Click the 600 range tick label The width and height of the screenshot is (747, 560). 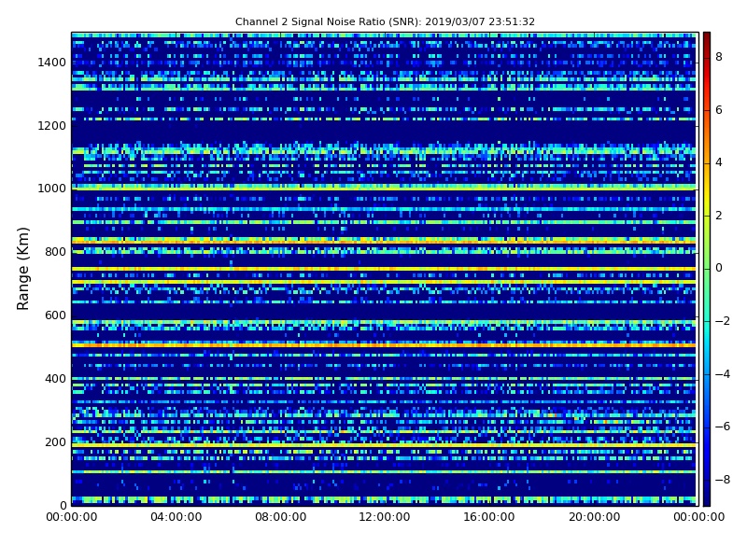(x=55, y=315)
